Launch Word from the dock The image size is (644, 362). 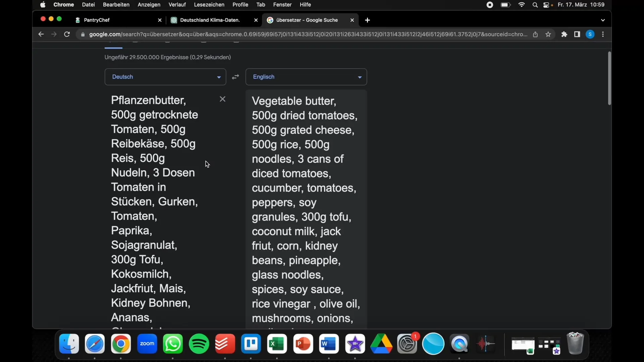(329, 344)
